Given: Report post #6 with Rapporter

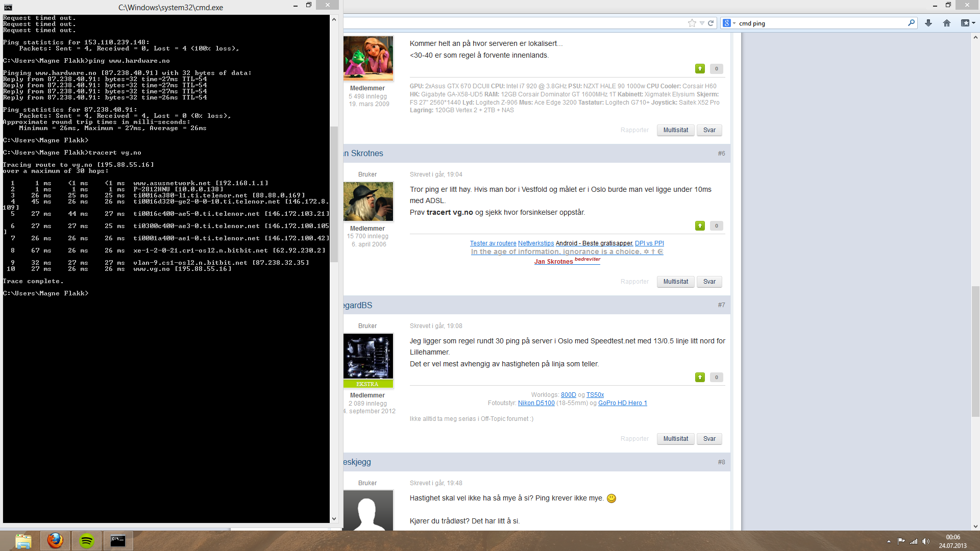Looking at the screenshot, I should point(634,282).
